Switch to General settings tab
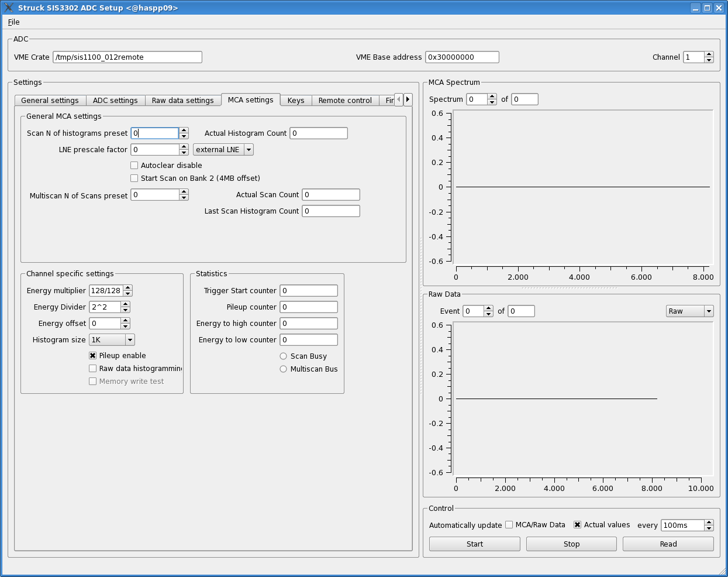The width and height of the screenshot is (728, 577). coord(50,101)
